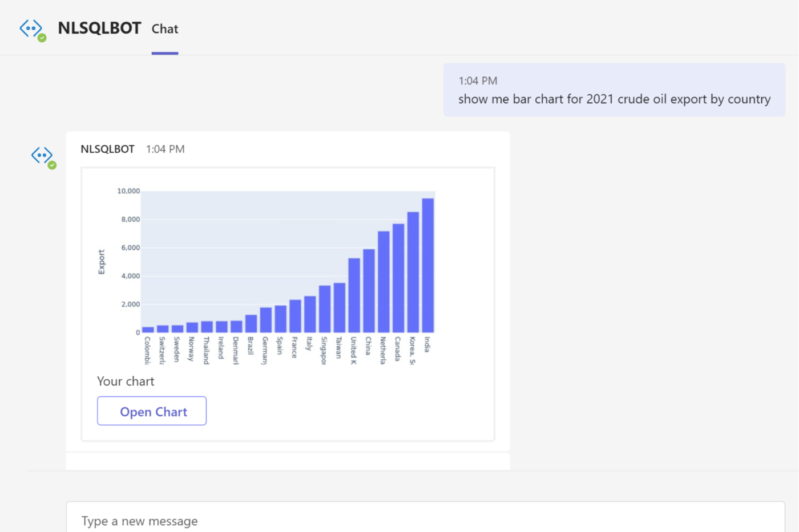Screen dimensions: 799x532
Task: Click the NLSQLBOT logo icon in the header
Action: click(31, 28)
